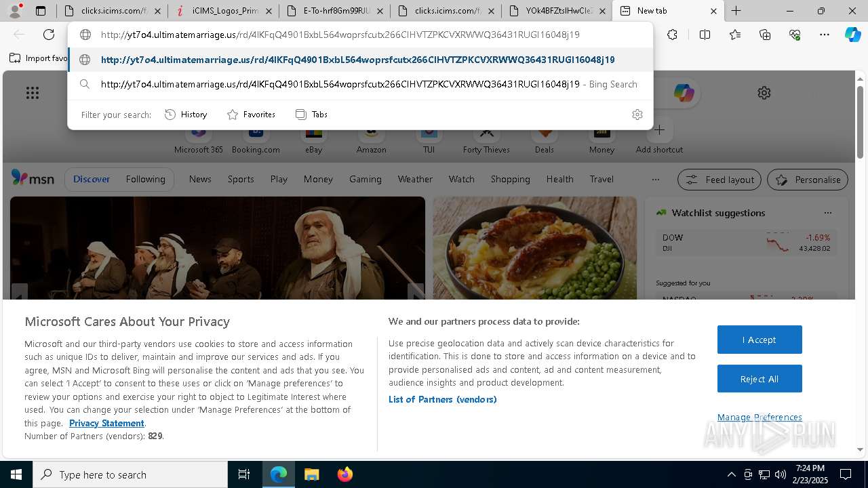This screenshot has height=488, width=868.
Task: Open the Shopping menu item
Action: point(510,179)
